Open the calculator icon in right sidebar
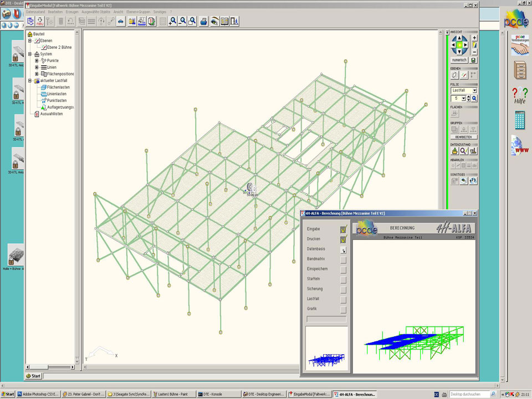Screen dimensions: 532x399 (520, 119)
